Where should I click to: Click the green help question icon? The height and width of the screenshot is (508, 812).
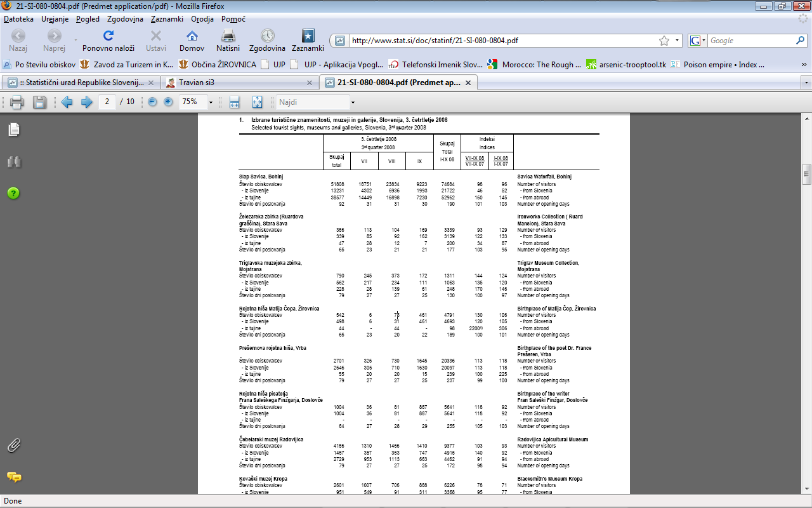[14, 193]
